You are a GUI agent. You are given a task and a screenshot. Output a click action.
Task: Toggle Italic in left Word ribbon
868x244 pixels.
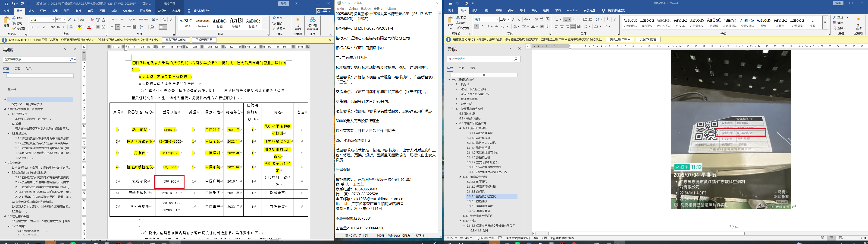tap(38, 27)
